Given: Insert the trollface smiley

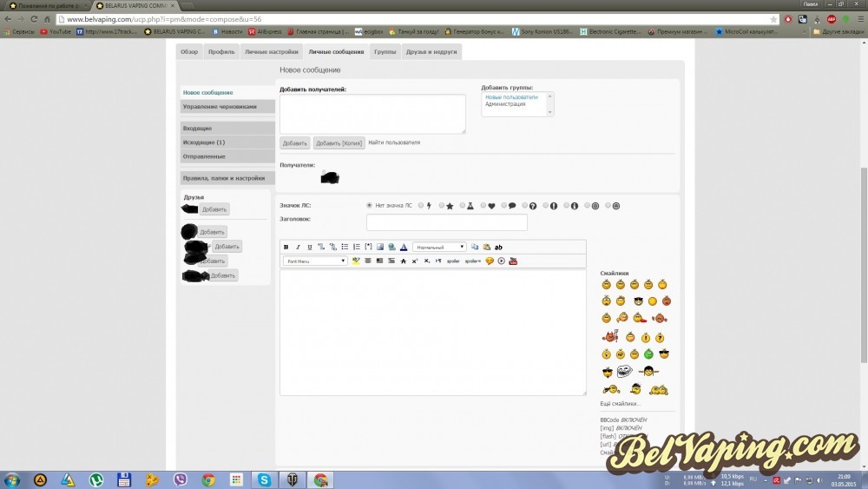Looking at the screenshot, I should (x=624, y=372).
